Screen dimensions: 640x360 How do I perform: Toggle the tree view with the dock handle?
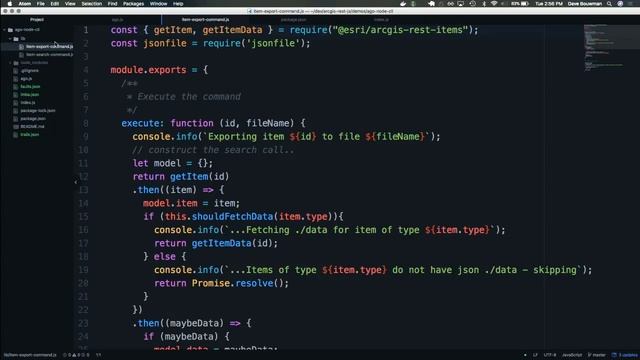point(76,182)
